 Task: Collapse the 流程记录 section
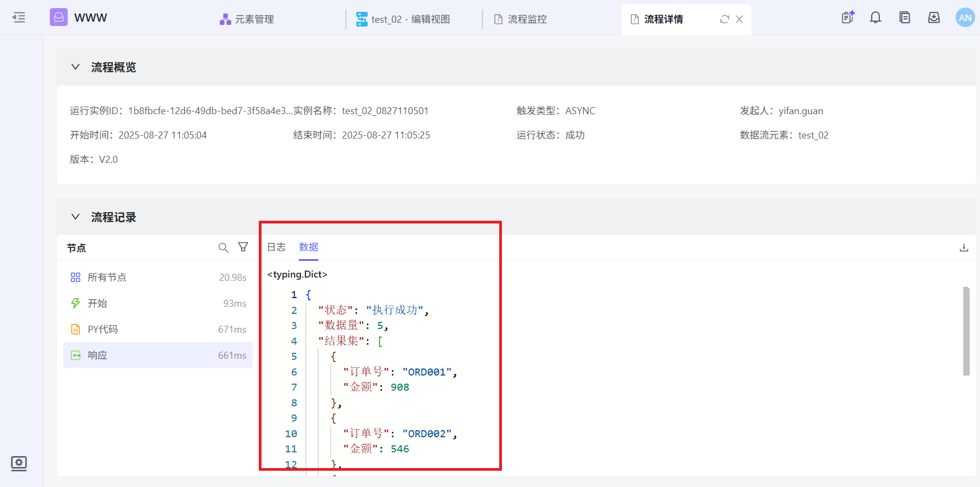(76, 217)
